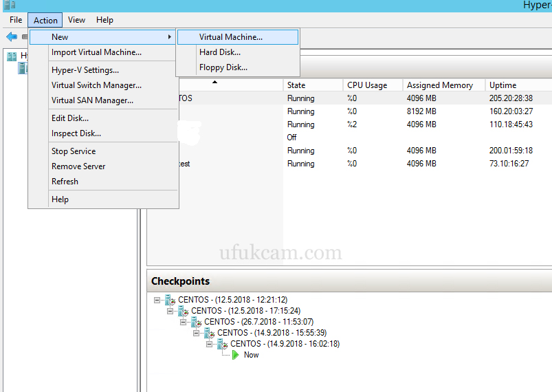Click checkpoint icon for CENTOS 14.9.2018 - 15:55:39
The image size is (552, 392).
[209, 333]
